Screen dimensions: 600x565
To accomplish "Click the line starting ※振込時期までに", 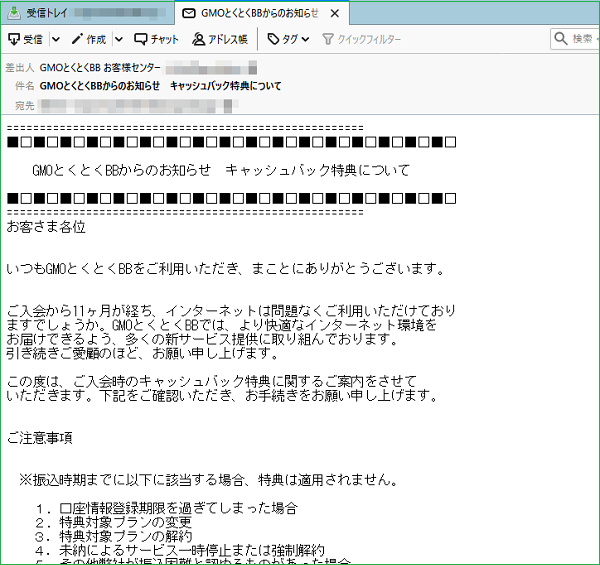I will (209, 480).
